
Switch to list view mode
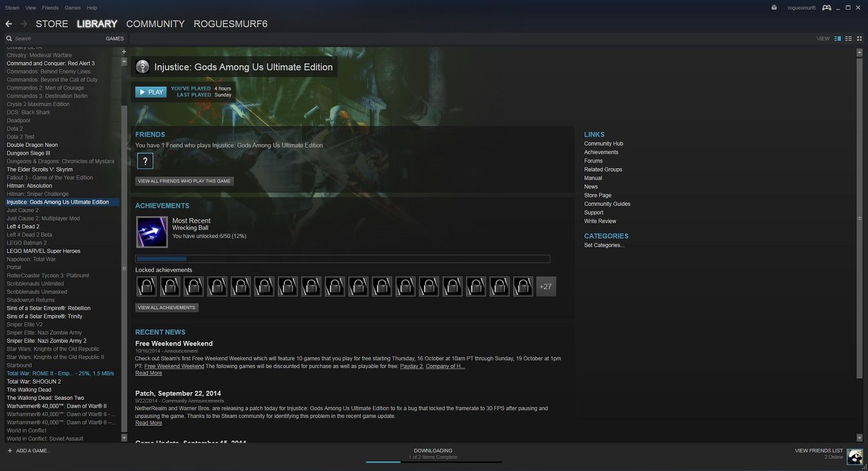tap(849, 39)
